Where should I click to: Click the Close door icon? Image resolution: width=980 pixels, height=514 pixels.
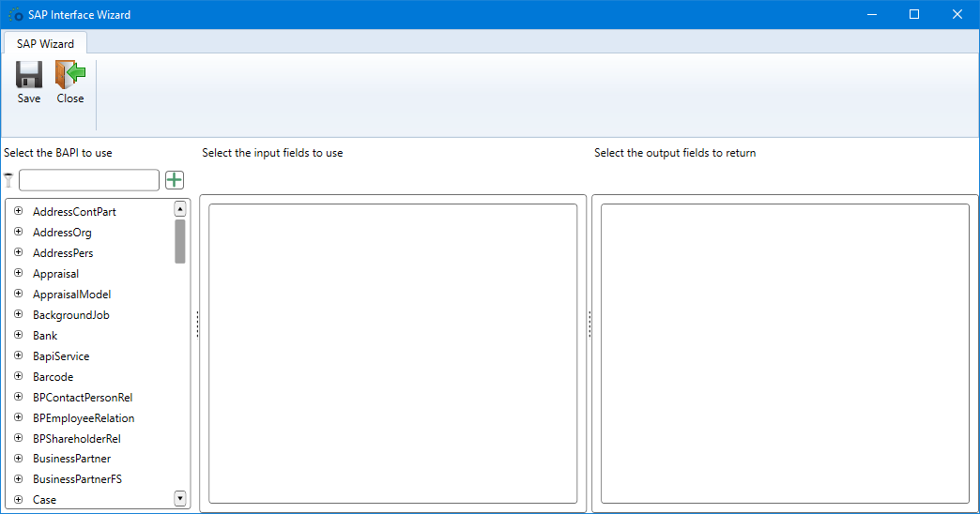coord(70,75)
